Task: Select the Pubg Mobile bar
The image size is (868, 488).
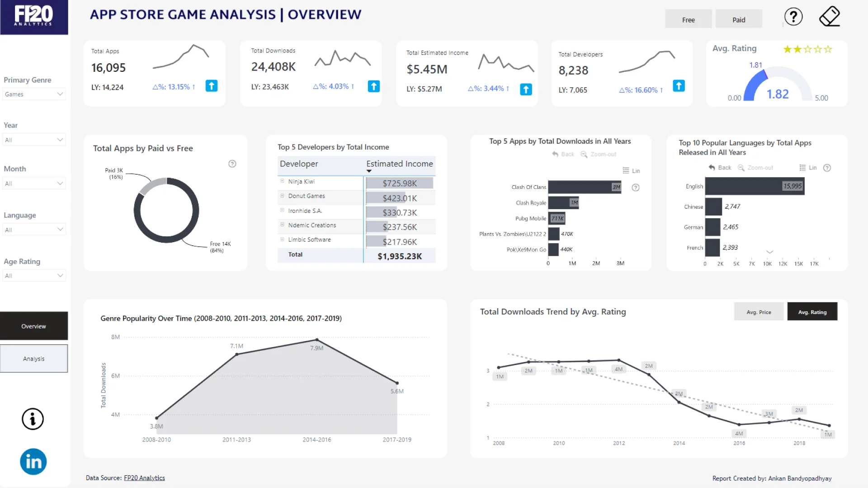Action: click(x=557, y=218)
